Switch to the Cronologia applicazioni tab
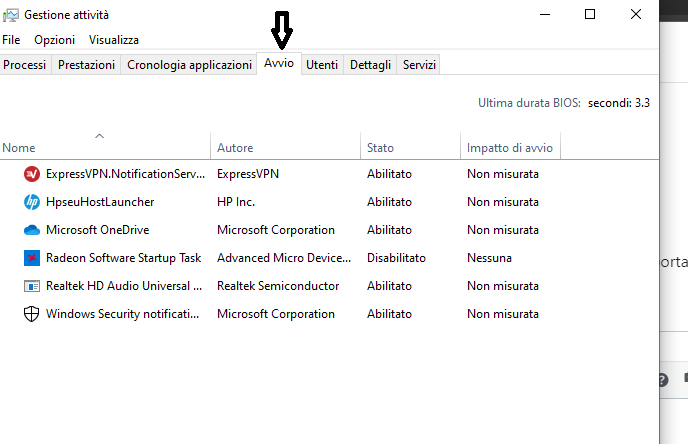 point(189,65)
